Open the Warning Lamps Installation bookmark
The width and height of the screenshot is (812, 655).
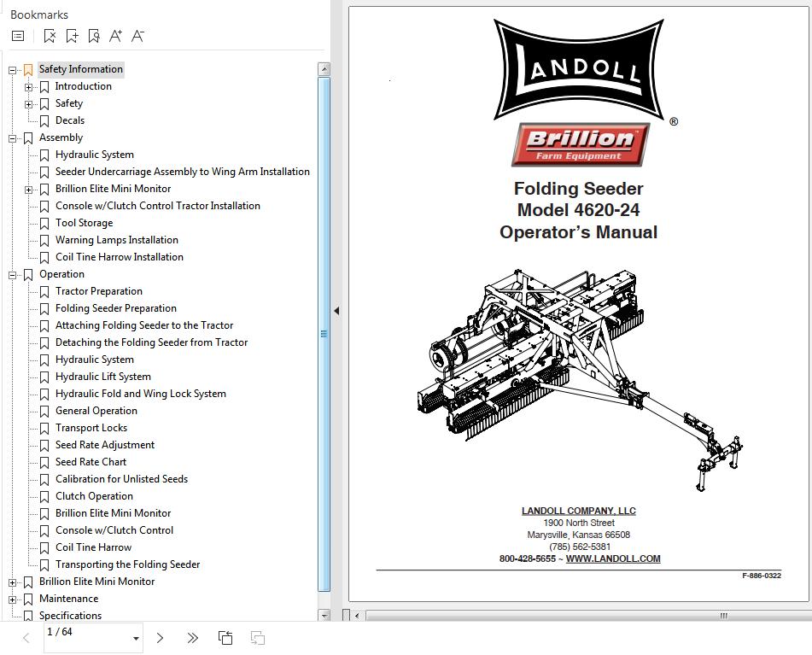tap(117, 240)
